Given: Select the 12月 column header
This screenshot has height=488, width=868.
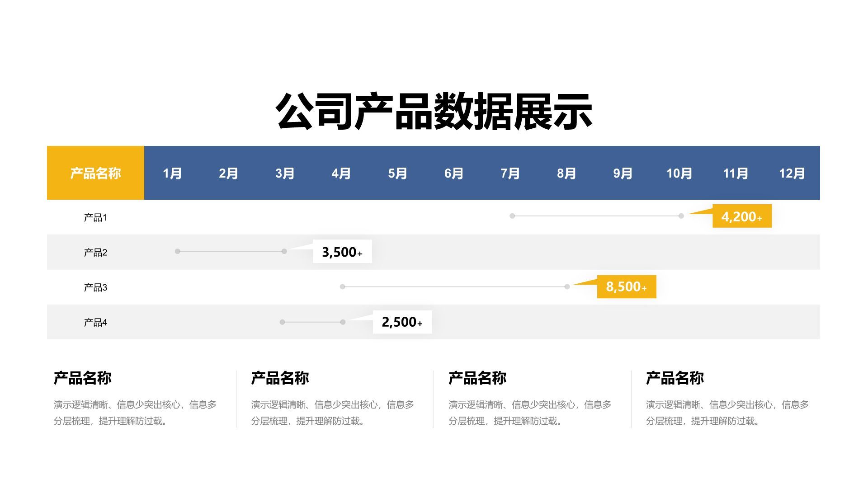Looking at the screenshot, I should point(792,174).
